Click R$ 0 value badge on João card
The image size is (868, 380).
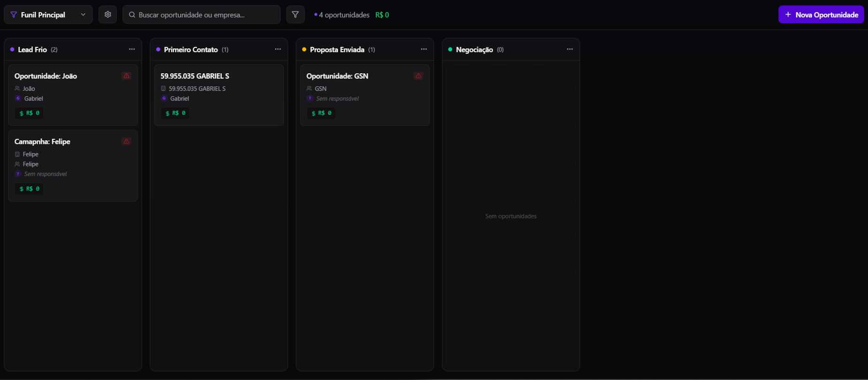(x=30, y=113)
